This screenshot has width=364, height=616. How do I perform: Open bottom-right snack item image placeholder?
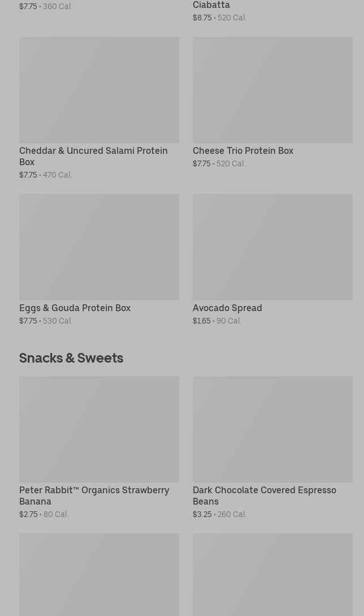click(272, 575)
